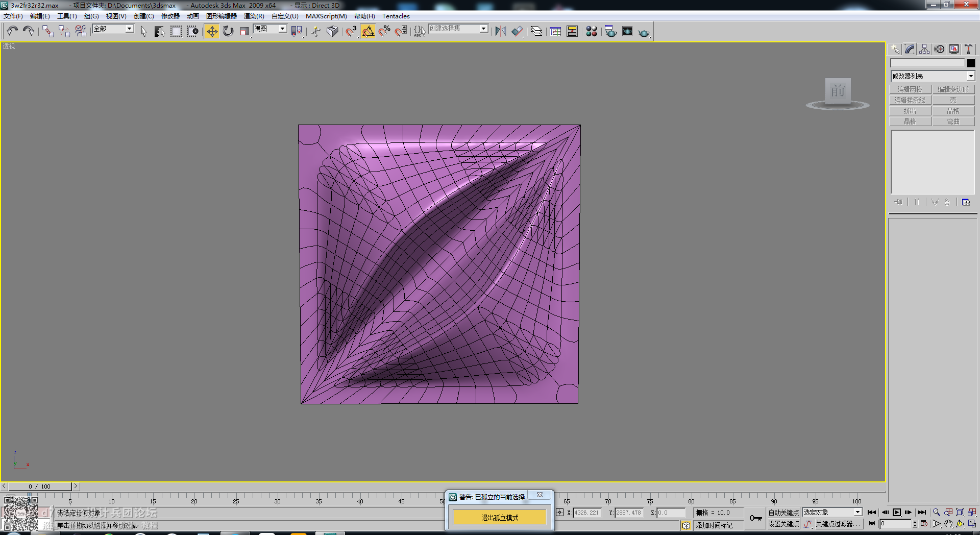This screenshot has height=535, width=980.
Task: Open Rendered Frame Window icon
Action: pyautogui.click(x=627, y=31)
